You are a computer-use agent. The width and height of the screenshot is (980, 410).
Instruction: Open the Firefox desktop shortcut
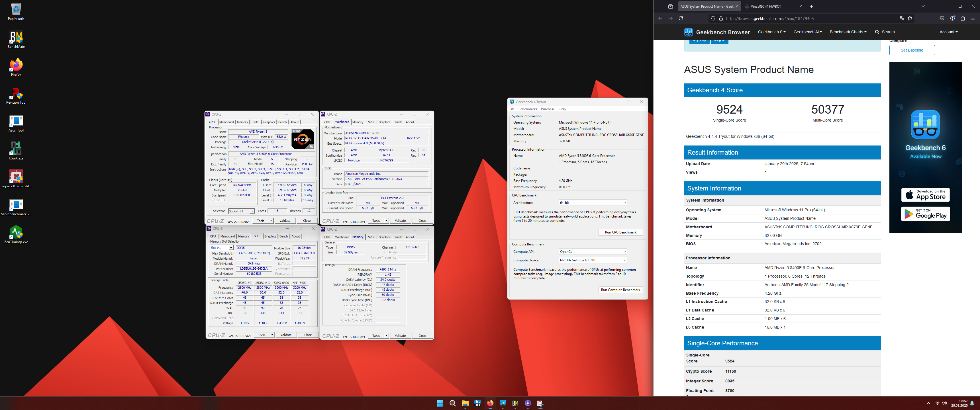[16, 67]
